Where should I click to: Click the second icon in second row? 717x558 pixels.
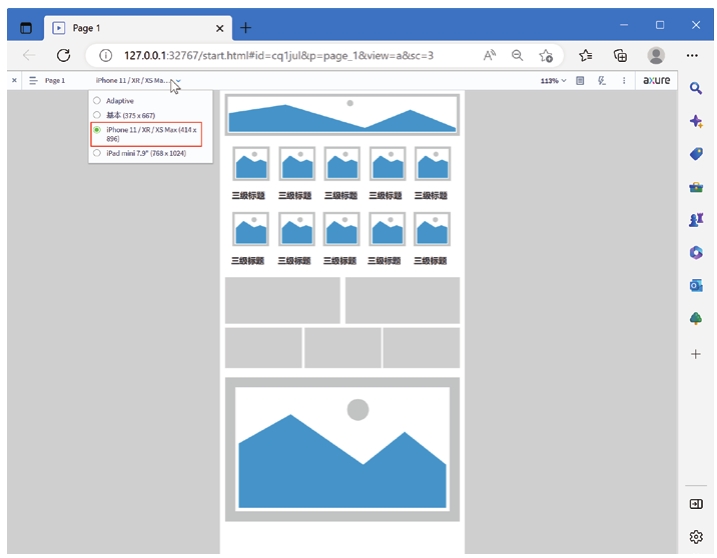click(x=296, y=229)
